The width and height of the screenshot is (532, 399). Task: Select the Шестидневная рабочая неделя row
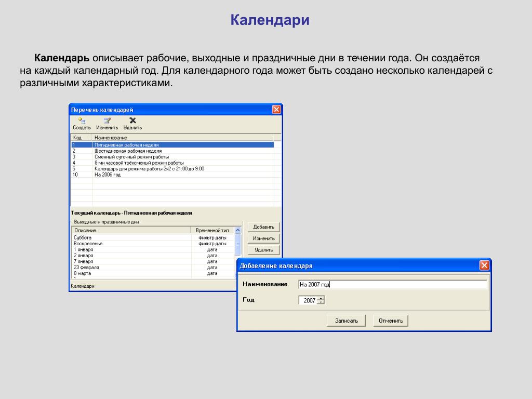point(172,151)
